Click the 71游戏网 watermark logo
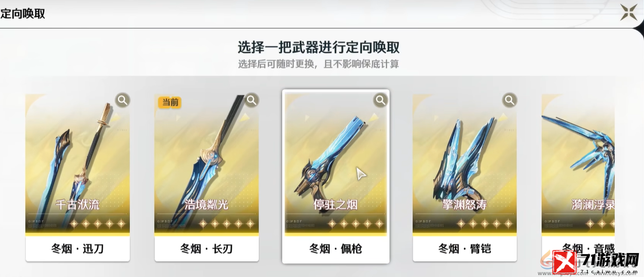Screen dimensions: 644x277 [594, 262]
